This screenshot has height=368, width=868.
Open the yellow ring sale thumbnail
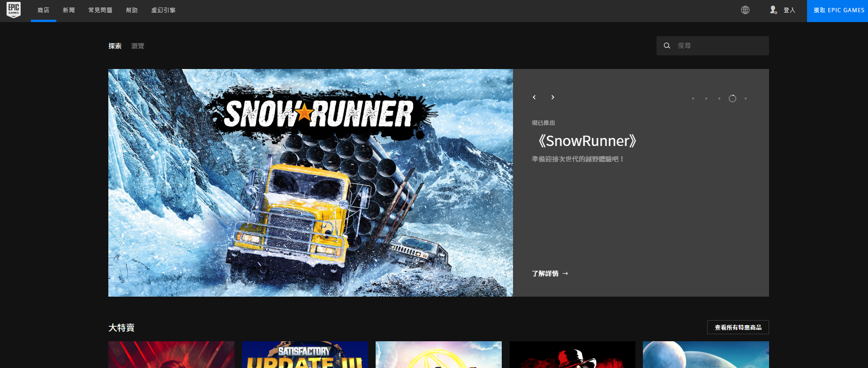point(438,355)
